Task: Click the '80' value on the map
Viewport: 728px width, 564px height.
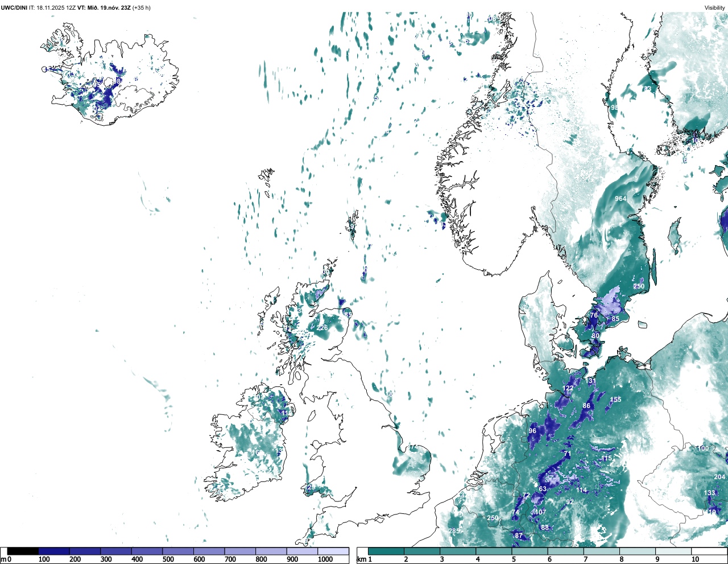Action: point(595,336)
